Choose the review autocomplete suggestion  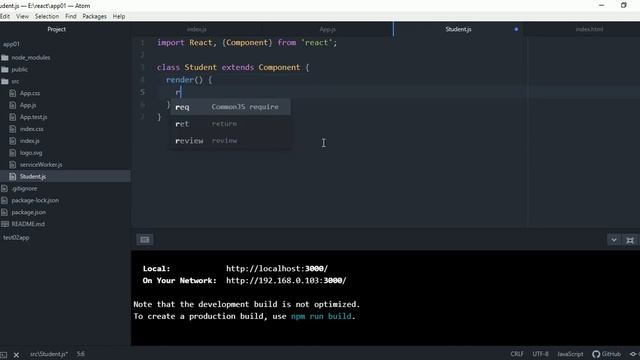coord(231,140)
